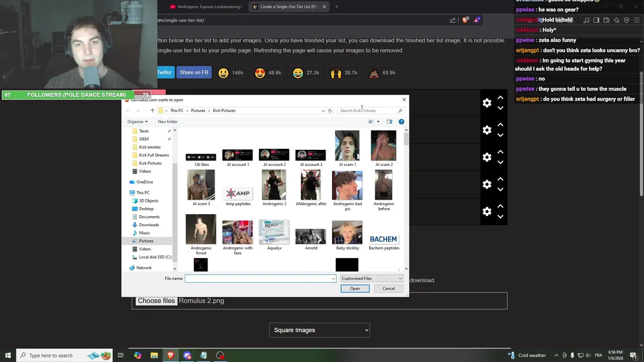The image size is (644, 362).
Task: Toggle the preview pane icon in dialog
Action: click(389, 122)
